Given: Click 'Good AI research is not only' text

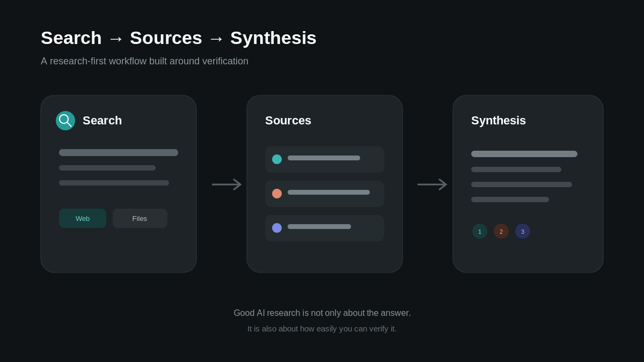Looking at the screenshot, I should click(322, 313).
